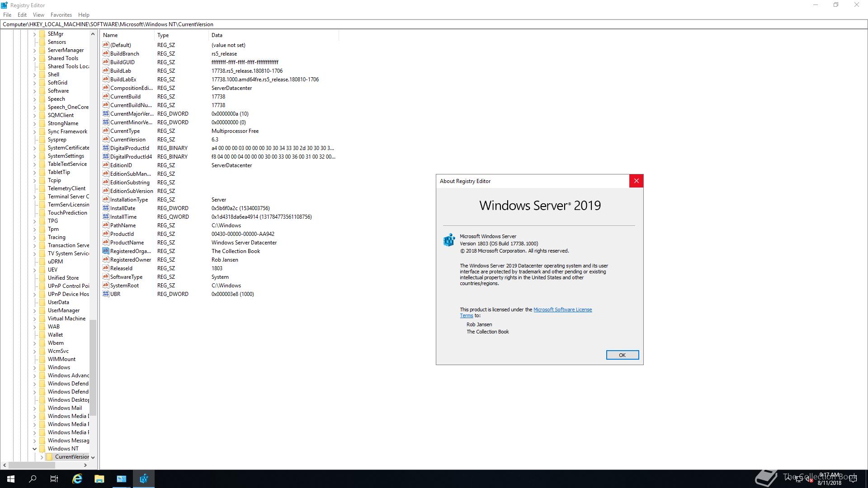Select the RegisteredOwner value row

point(219,259)
